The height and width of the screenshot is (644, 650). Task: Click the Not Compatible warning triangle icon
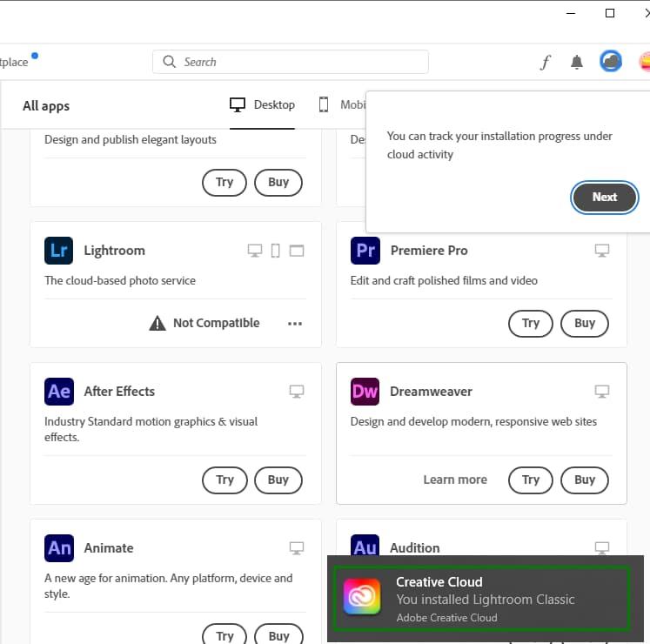click(x=157, y=323)
